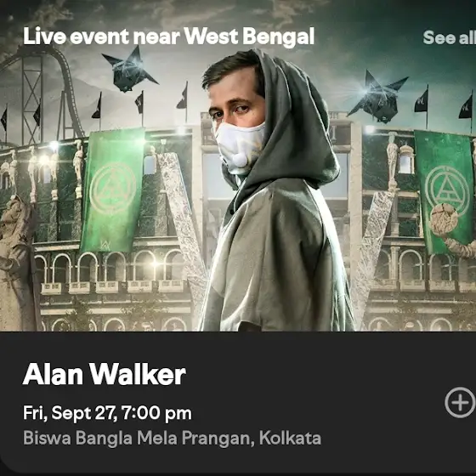The height and width of the screenshot is (476, 476).
Task: Click the artist's grey jacket in the poster
Action: 276,261
